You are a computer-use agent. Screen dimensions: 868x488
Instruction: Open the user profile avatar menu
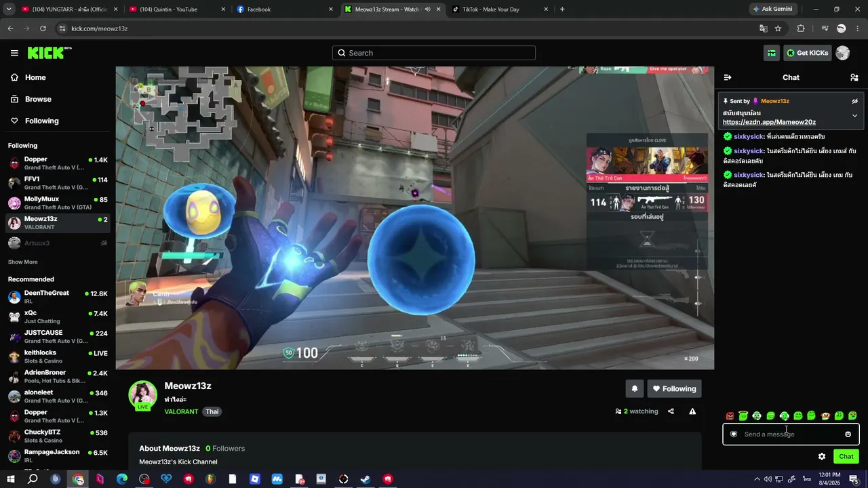point(843,53)
